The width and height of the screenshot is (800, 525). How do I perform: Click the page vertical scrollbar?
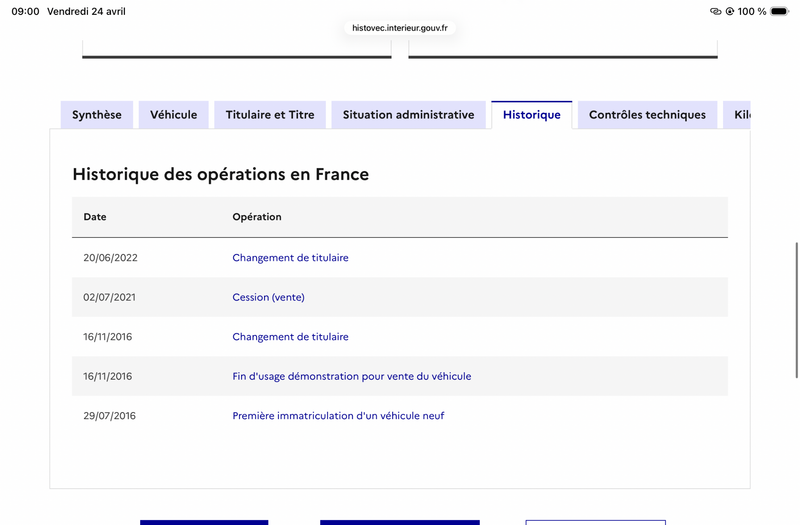click(796, 310)
